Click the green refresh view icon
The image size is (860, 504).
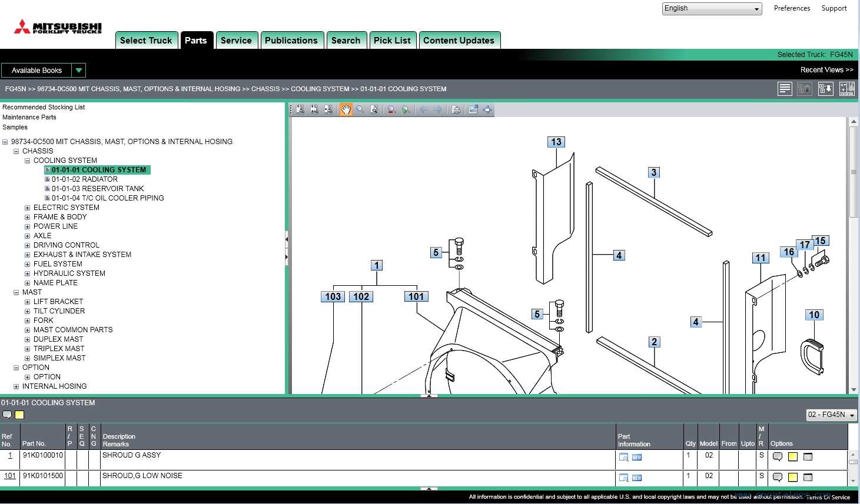(x=406, y=109)
